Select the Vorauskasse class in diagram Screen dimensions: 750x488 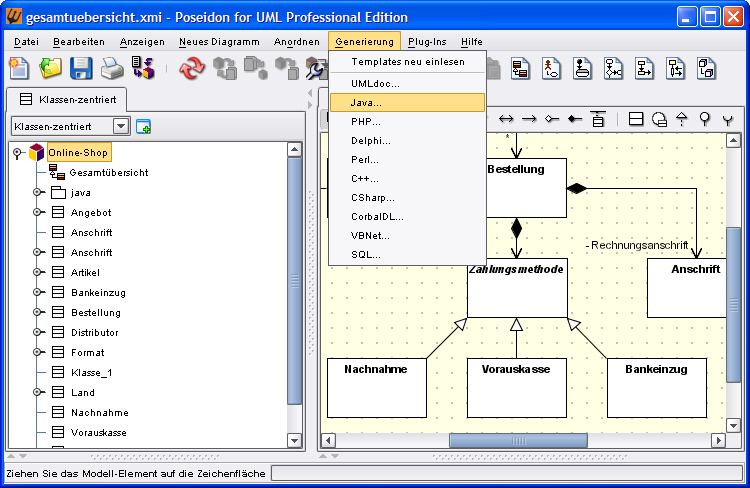[x=517, y=388]
